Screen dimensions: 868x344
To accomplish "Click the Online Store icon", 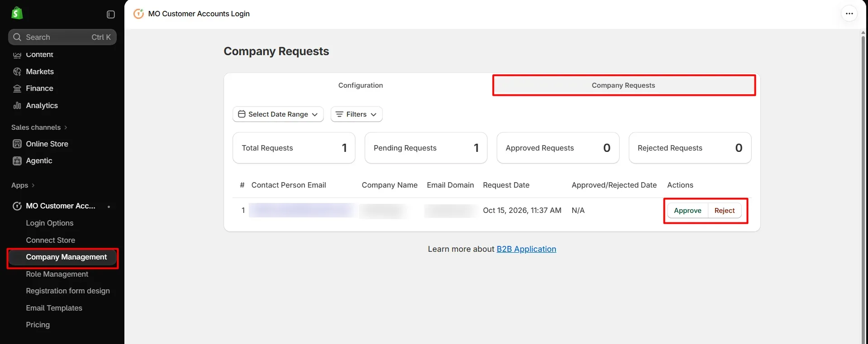I will [17, 144].
